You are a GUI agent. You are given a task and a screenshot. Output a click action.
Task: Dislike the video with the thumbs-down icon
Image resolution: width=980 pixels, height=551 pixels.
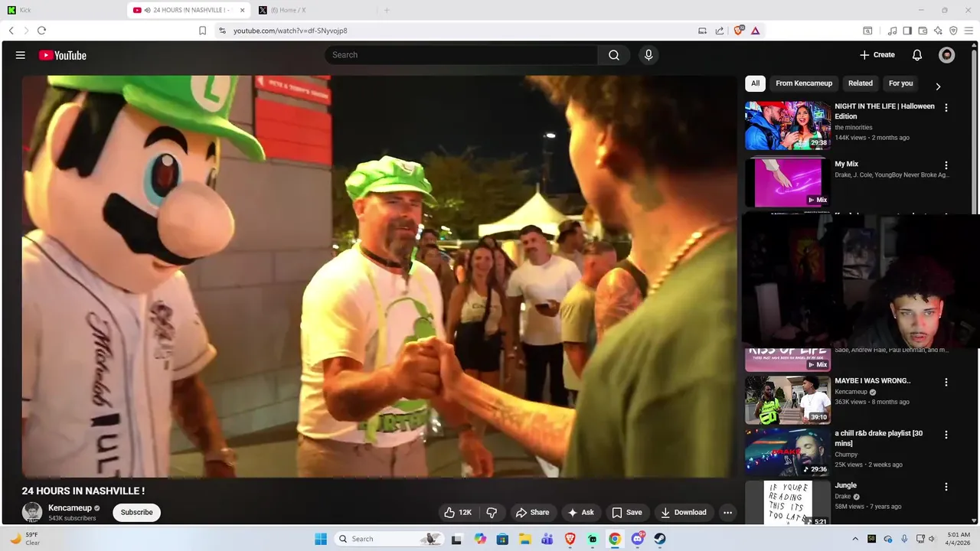coord(492,513)
